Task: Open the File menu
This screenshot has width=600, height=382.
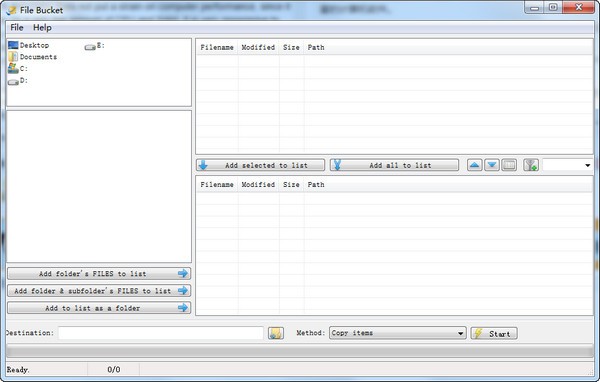Action: (16, 28)
